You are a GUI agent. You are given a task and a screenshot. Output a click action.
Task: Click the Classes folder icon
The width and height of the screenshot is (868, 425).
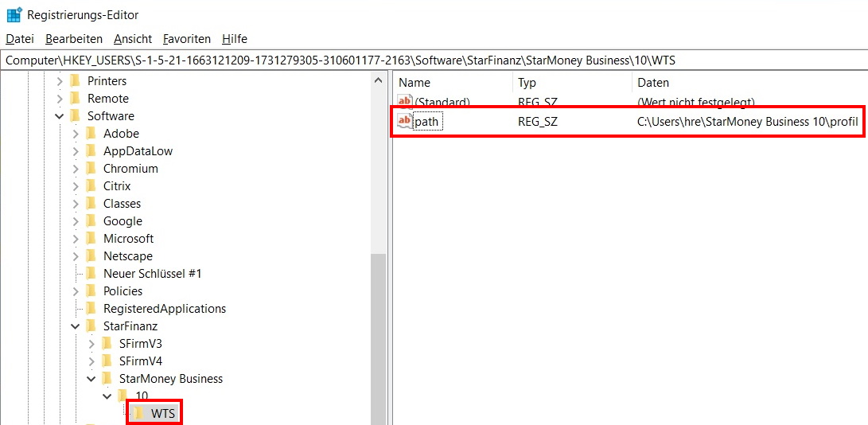[91, 204]
